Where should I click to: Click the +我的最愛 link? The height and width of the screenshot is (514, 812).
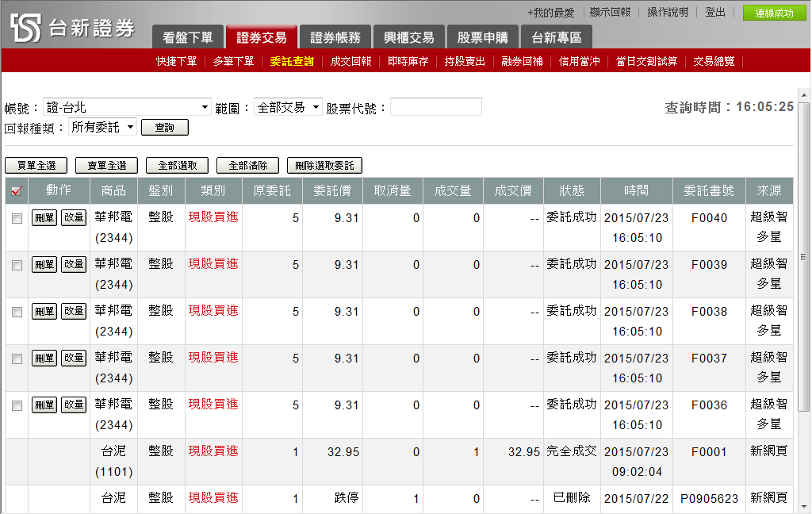pyautogui.click(x=550, y=13)
